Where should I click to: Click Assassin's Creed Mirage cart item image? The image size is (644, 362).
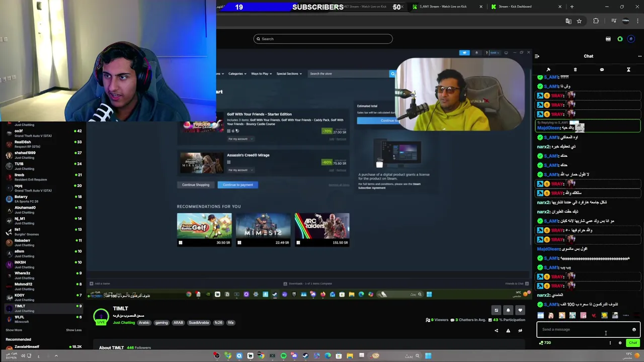coord(201,163)
